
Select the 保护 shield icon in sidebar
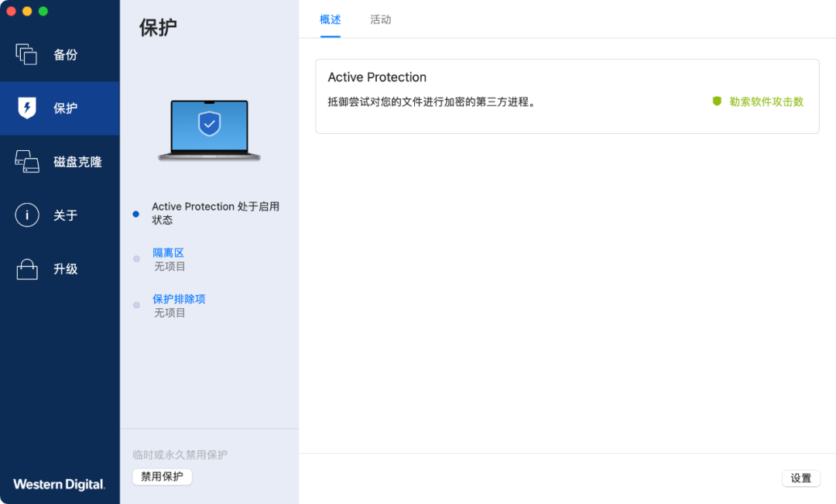(26, 108)
